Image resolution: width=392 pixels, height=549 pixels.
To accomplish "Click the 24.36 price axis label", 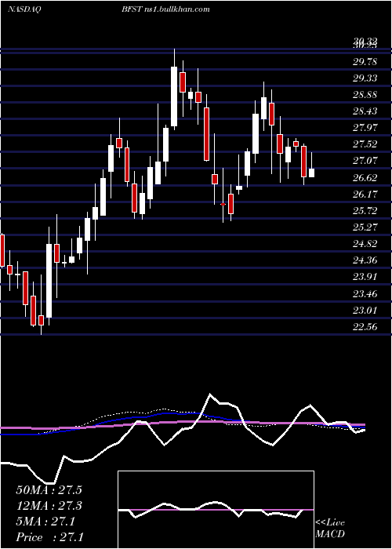I will [x=365, y=260].
